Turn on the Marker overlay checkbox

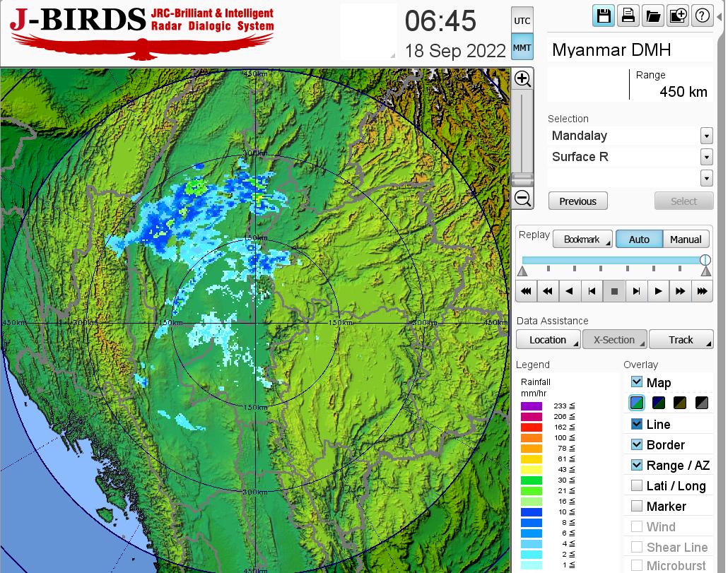coord(637,506)
